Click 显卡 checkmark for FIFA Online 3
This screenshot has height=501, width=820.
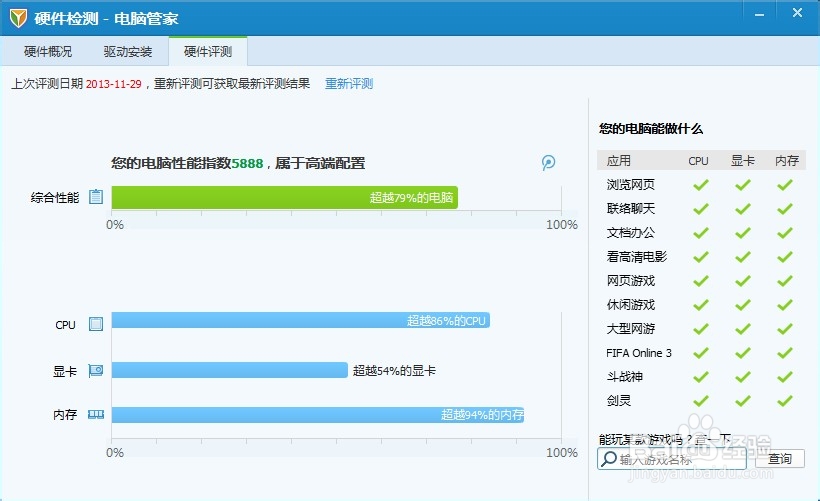click(743, 353)
